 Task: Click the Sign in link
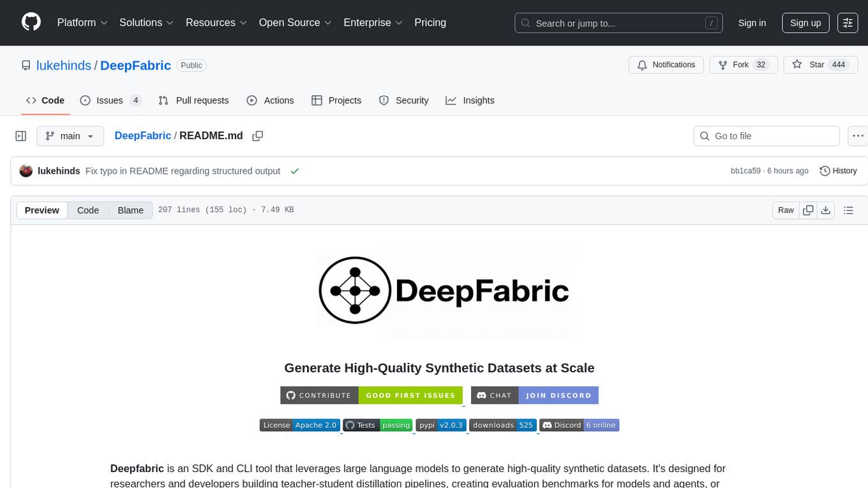point(752,23)
